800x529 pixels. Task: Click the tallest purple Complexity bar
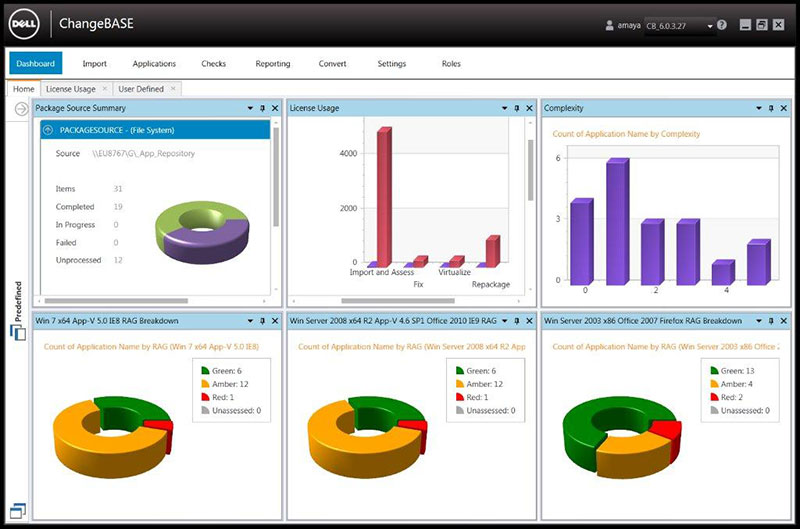coord(617,221)
